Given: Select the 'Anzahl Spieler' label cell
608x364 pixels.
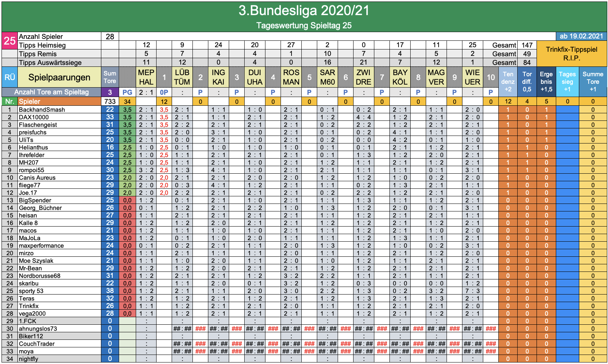Looking at the screenshot, I should coord(59,37).
